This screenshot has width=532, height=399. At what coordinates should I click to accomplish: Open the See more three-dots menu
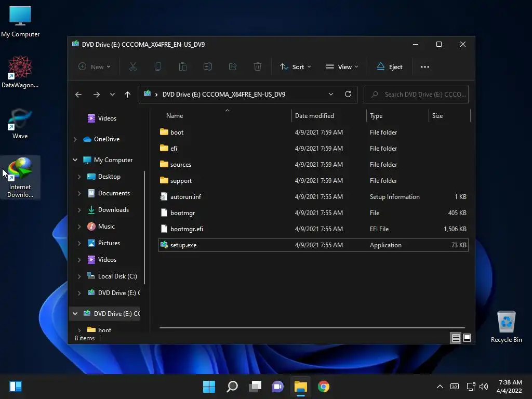(425, 67)
